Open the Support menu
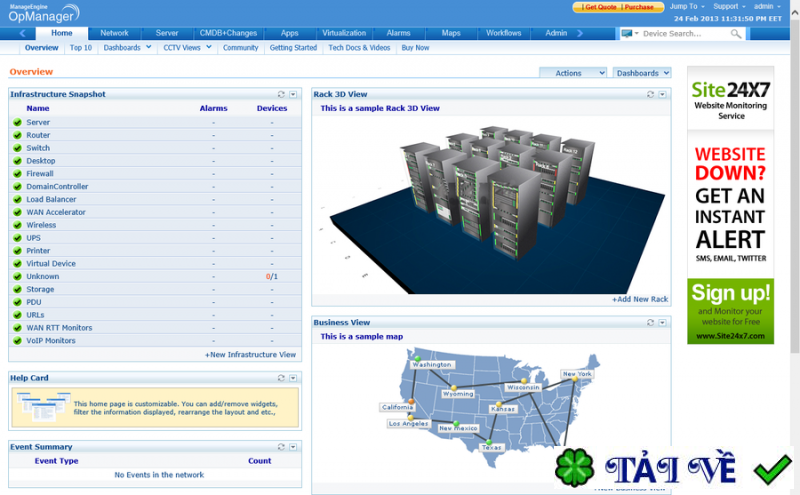Screen dimensions: 800x495 (729, 7)
